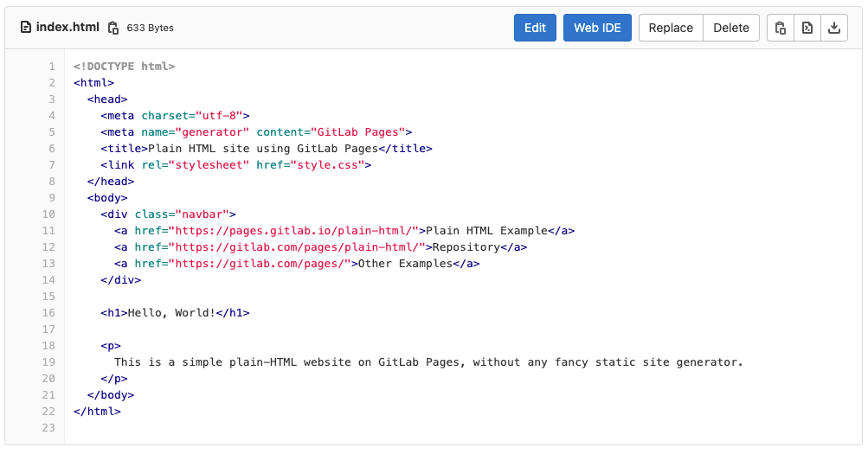This screenshot has height=454, width=868.
Task: Click the file document icon beside index.html
Action: click(x=25, y=27)
